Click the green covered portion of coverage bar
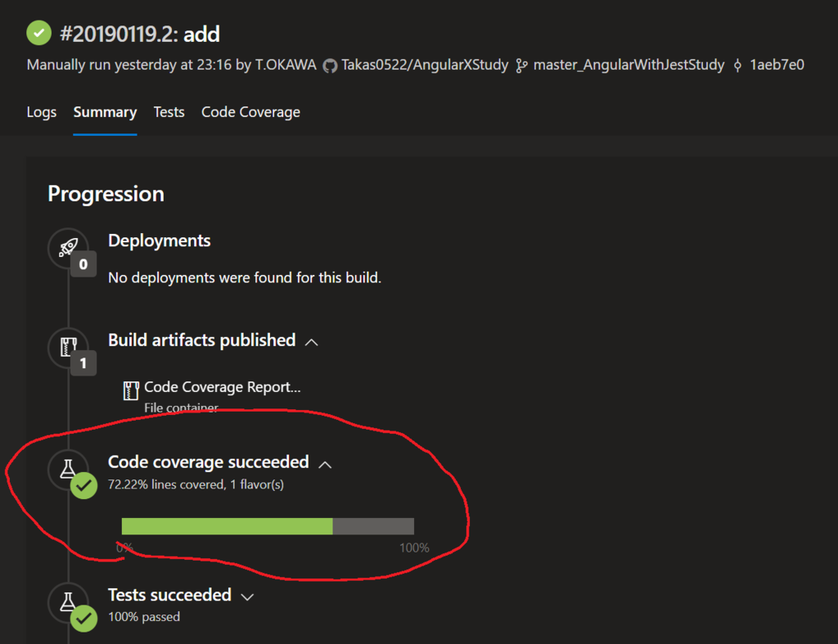838x644 pixels. pos(228,526)
